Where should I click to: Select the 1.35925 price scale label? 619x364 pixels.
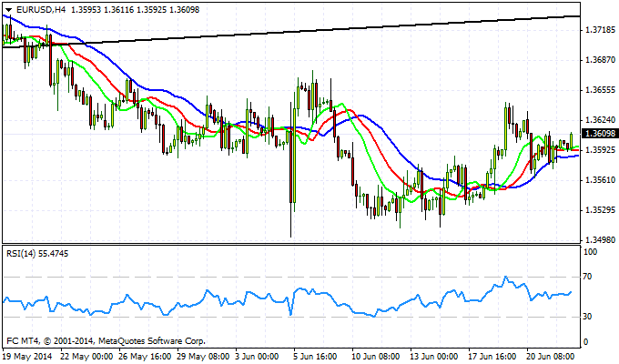tap(600, 150)
